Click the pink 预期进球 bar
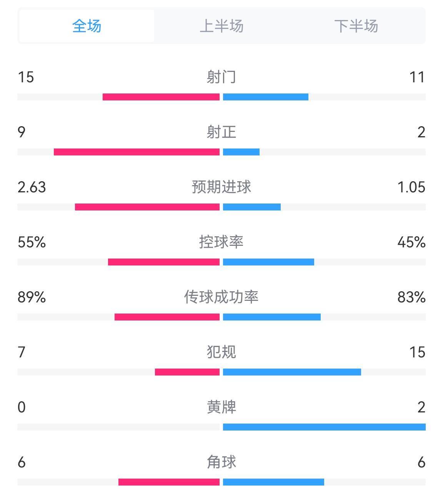The width and height of the screenshot is (443, 504). click(x=147, y=207)
